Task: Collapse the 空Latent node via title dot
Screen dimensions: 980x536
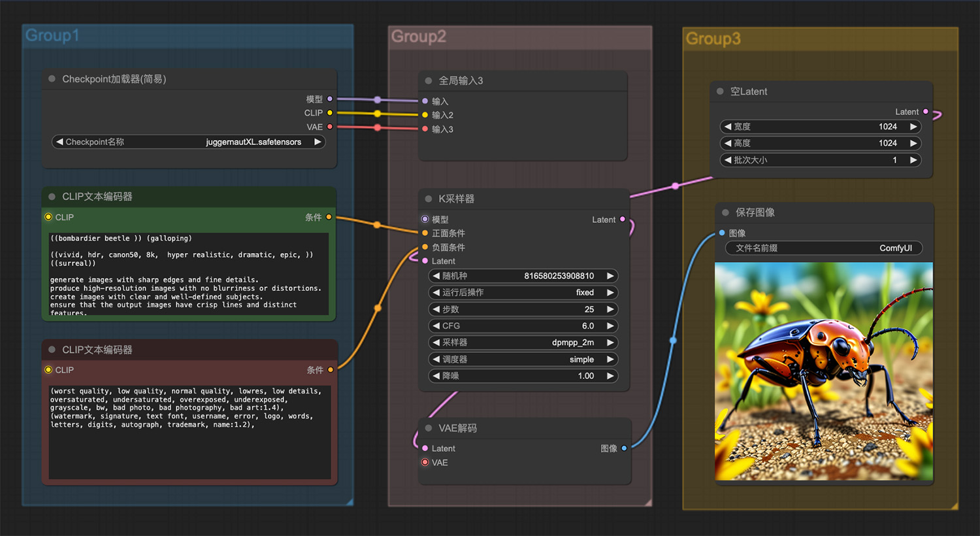Action: pyautogui.click(x=720, y=92)
